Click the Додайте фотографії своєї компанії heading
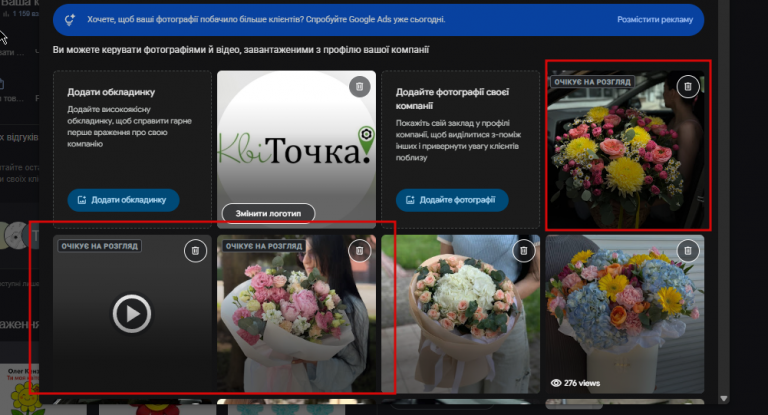 coord(453,98)
